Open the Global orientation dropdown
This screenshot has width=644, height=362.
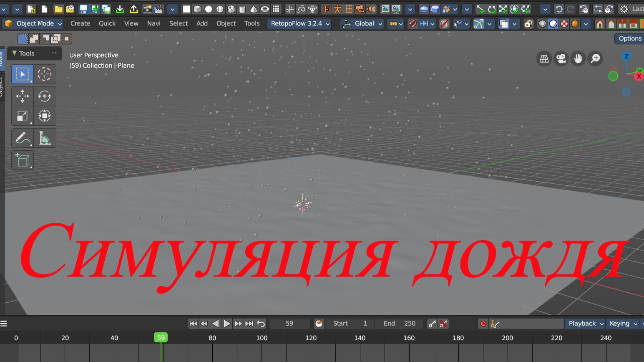(362, 24)
